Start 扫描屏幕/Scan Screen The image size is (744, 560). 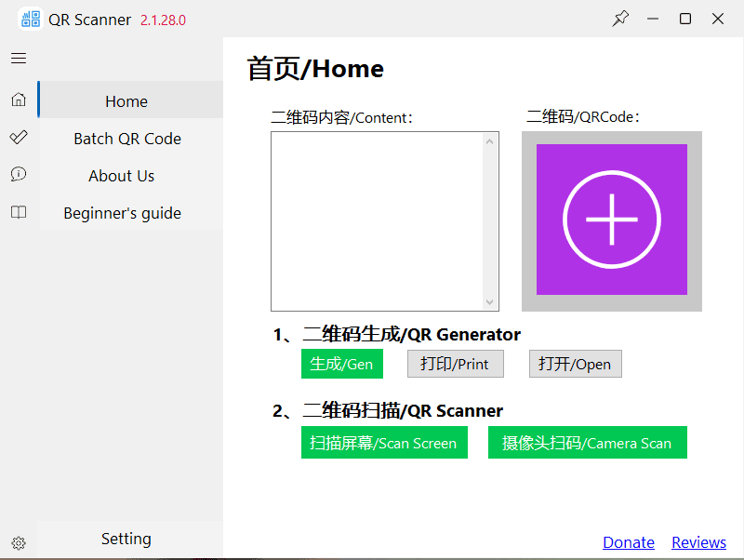[x=384, y=442]
